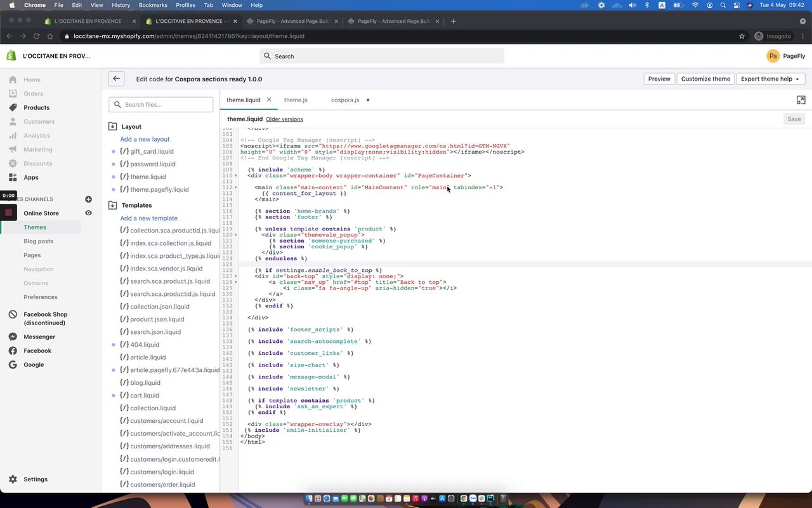This screenshot has height=508, width=812.
Task: Collapse the Templates folder
Action: point(113,205)
